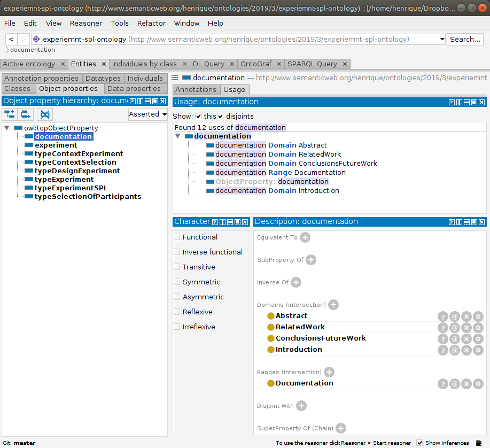Annotate RelatedWork domain with @ icon
The height and width of the screenshot is (448, 490).
tap(455, 328)
